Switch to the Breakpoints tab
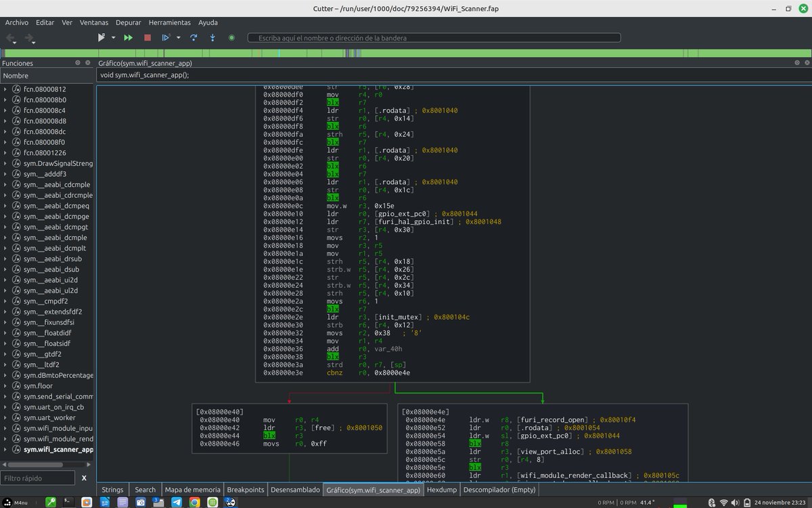Image resolution: width=812 pixels, height=508 pixels. 246,490
